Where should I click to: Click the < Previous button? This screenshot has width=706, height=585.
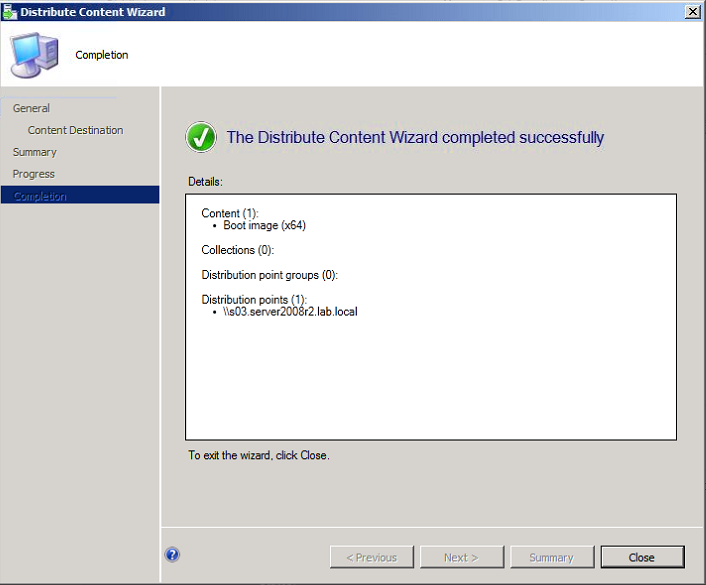point(372,557)
